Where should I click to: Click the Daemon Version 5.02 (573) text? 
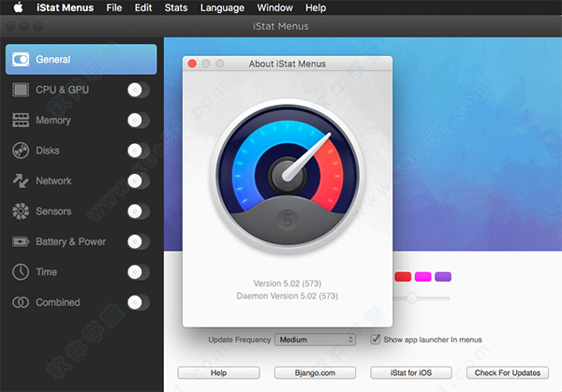pos(288,296)
